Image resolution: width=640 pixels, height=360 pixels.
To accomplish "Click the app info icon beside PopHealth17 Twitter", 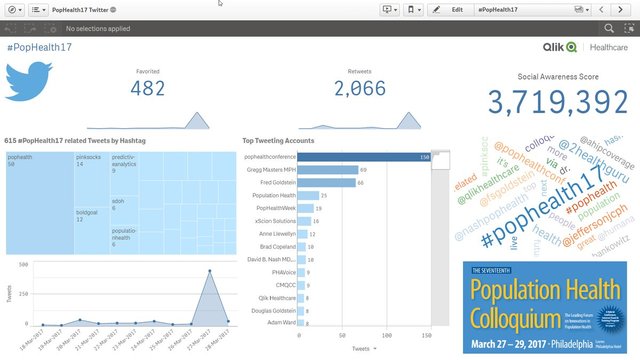I will pyautogui.click(x=113, y=10).
